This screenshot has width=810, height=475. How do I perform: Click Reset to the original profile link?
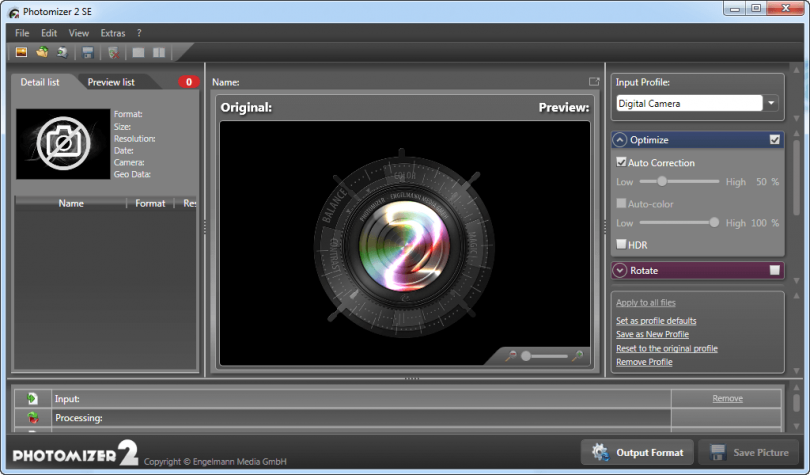tap(667, 348)
